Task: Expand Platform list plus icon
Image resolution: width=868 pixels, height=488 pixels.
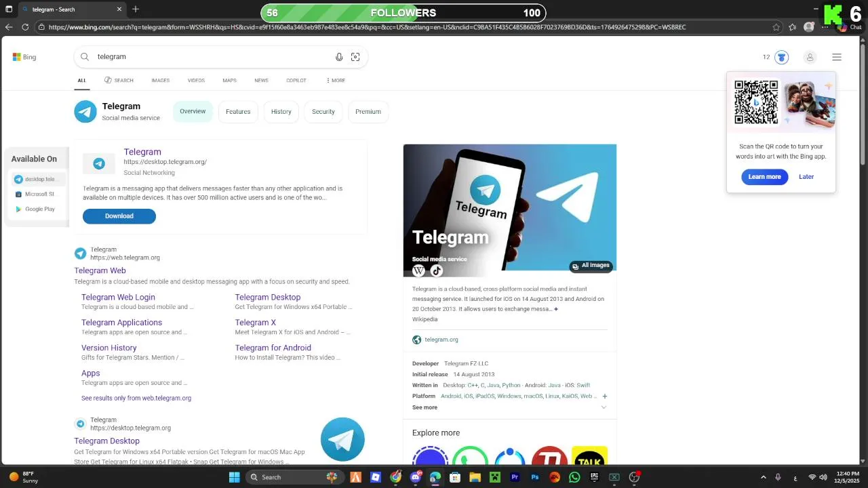Action: [604, 396]
